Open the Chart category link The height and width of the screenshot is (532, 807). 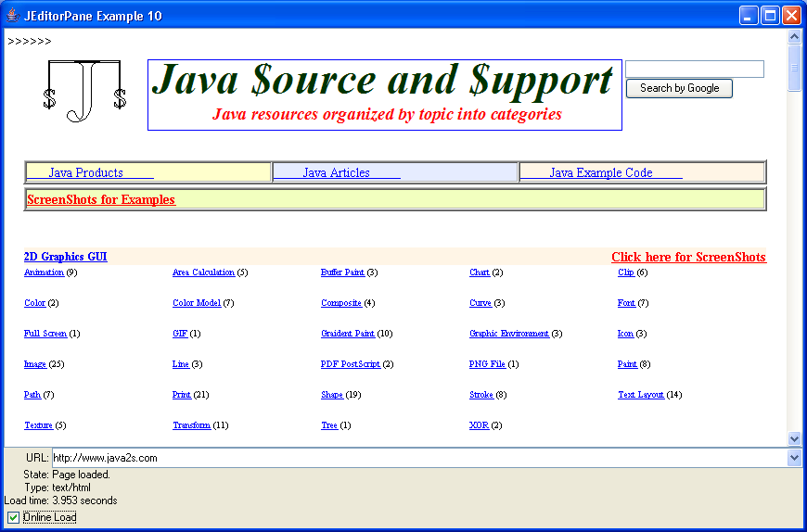pos(480,272)
